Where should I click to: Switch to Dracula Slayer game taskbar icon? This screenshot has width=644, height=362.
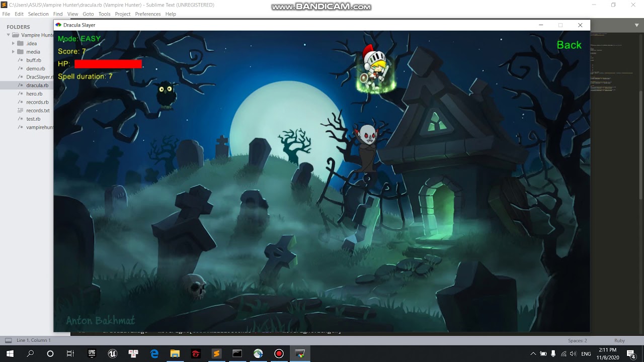pyautogui.click(x=300, y=353)
